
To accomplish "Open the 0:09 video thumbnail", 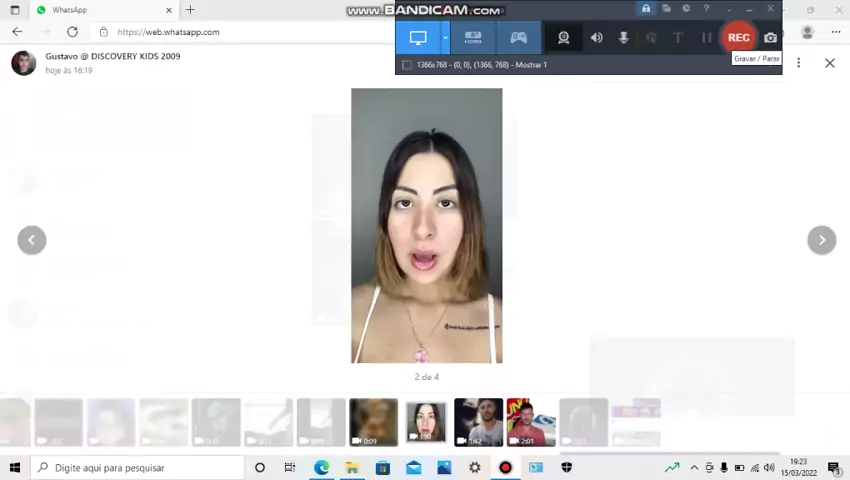I will point(373,422).
